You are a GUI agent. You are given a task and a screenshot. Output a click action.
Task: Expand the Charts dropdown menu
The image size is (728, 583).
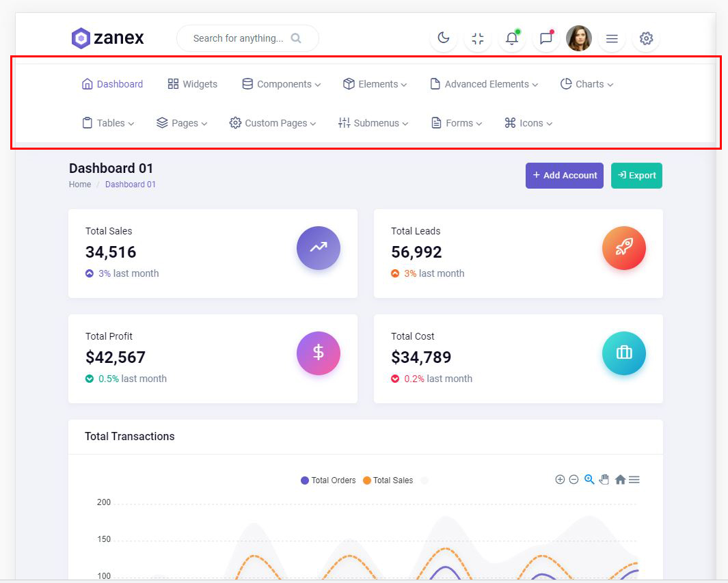587,84
